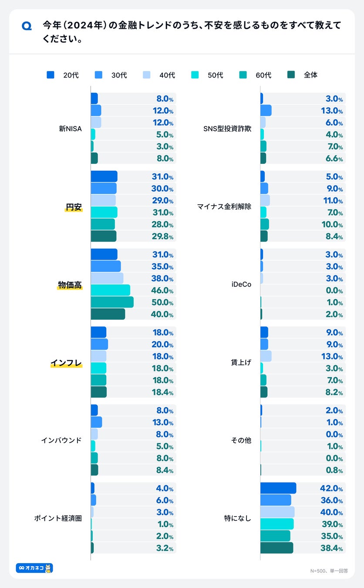Click the マイナス金利解除 category label

pyautogui.click(x=224, y=206)
